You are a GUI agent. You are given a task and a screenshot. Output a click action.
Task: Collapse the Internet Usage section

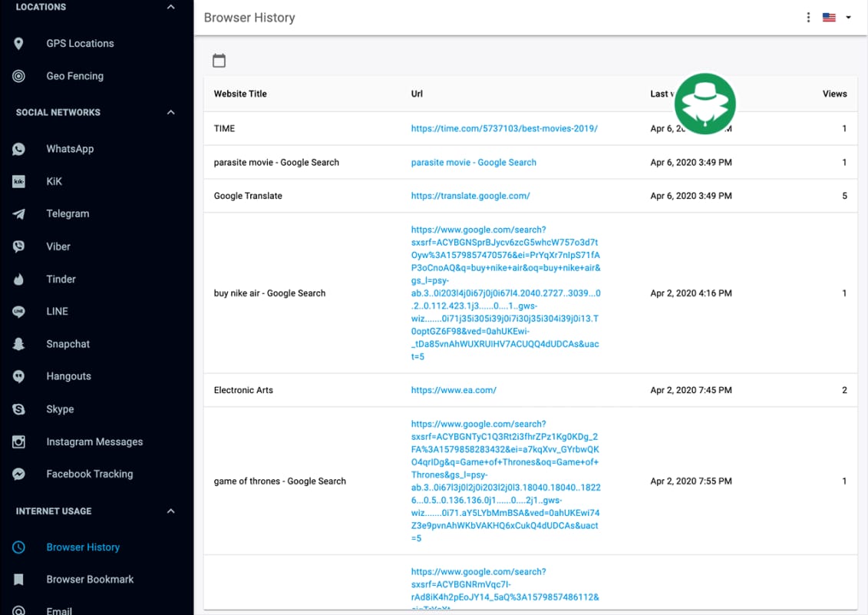pyautogui.click(x=170, y=511)
